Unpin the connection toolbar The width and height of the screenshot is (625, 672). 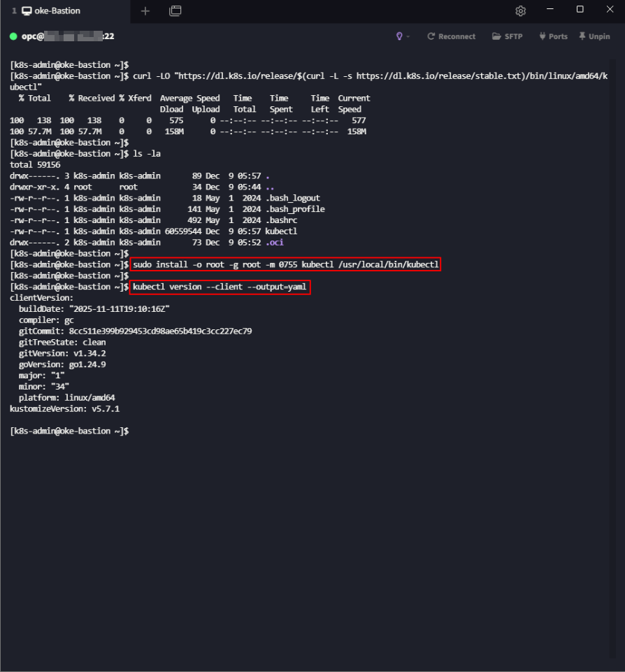pos(594,36)
